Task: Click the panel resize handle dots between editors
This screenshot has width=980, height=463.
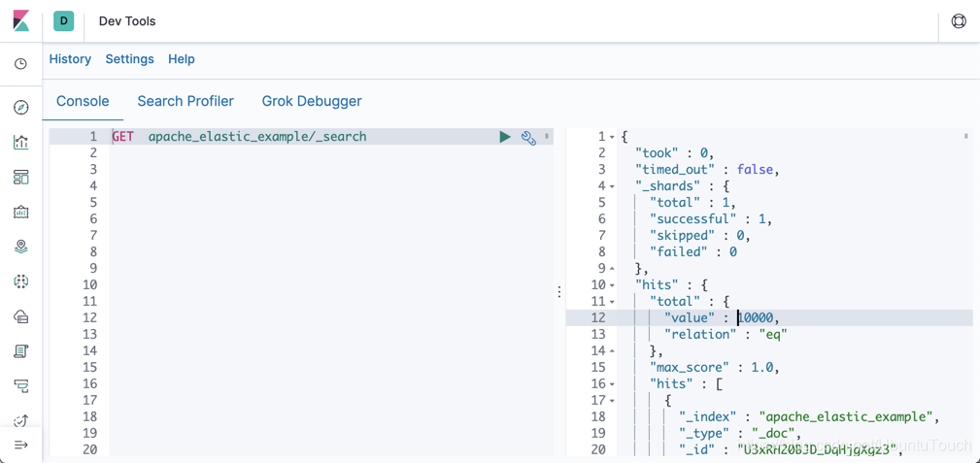Action: click(x=559, y=292)
